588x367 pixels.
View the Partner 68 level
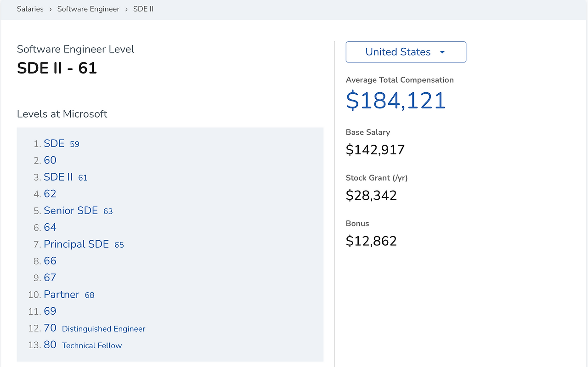pos(69,294)
